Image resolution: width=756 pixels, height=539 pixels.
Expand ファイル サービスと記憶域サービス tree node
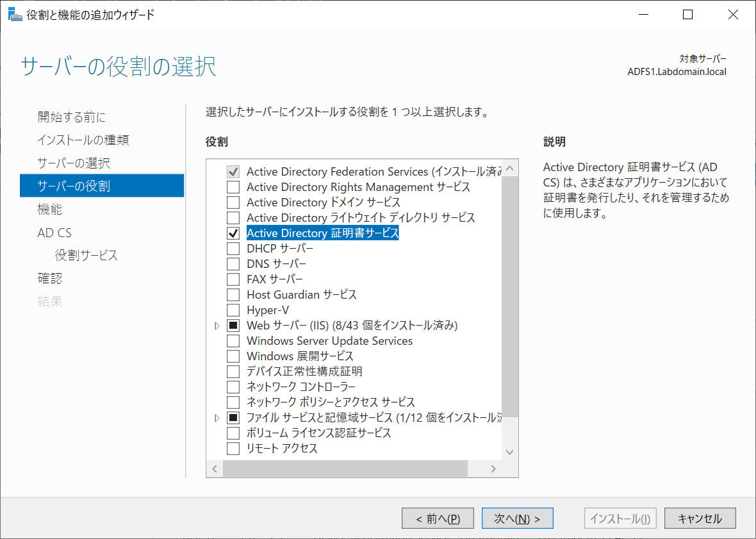(217, 418)
